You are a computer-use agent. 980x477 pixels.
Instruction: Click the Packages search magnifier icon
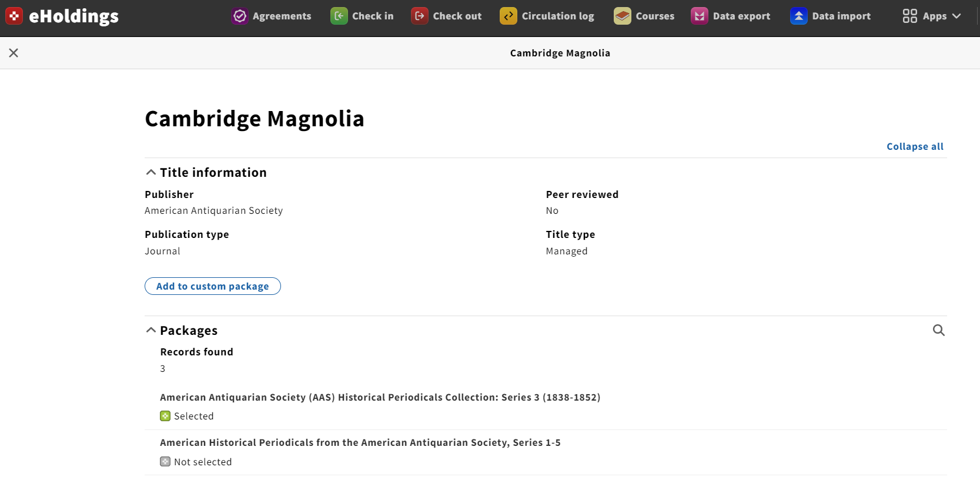pos(939,330)
